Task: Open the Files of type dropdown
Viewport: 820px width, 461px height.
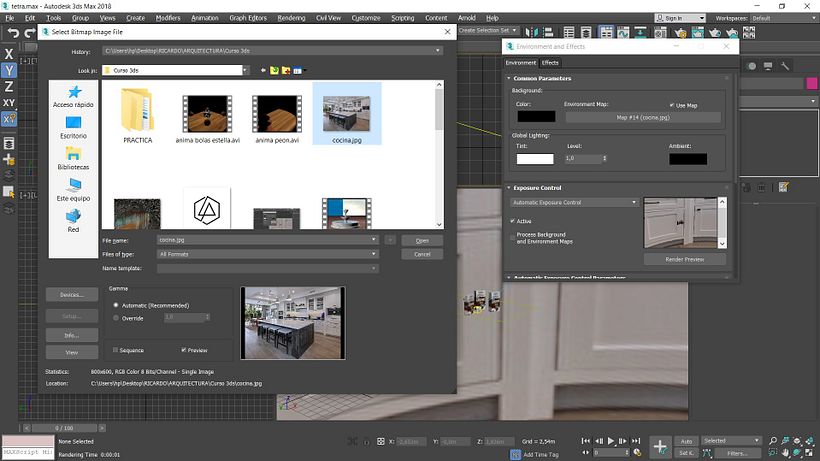Action: tap(373, 254)
